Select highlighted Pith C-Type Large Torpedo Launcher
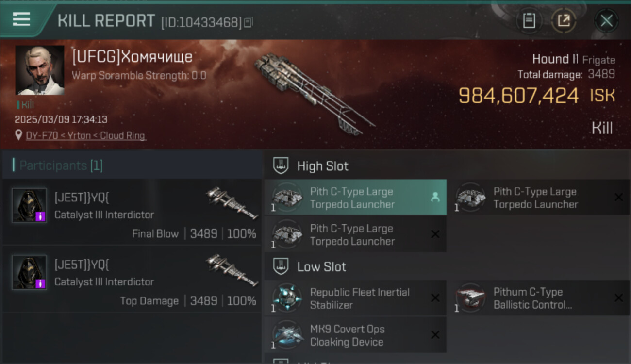This screenshot has height=364, width=631. click(355, 198)
